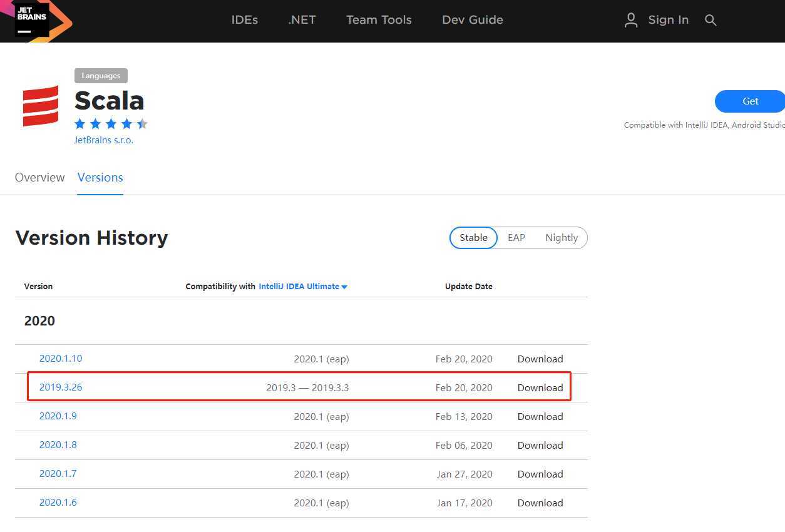Open the .NET menu
Image resolution: width=785 pixels, height=532 pixels.
(x=302, y=20)
